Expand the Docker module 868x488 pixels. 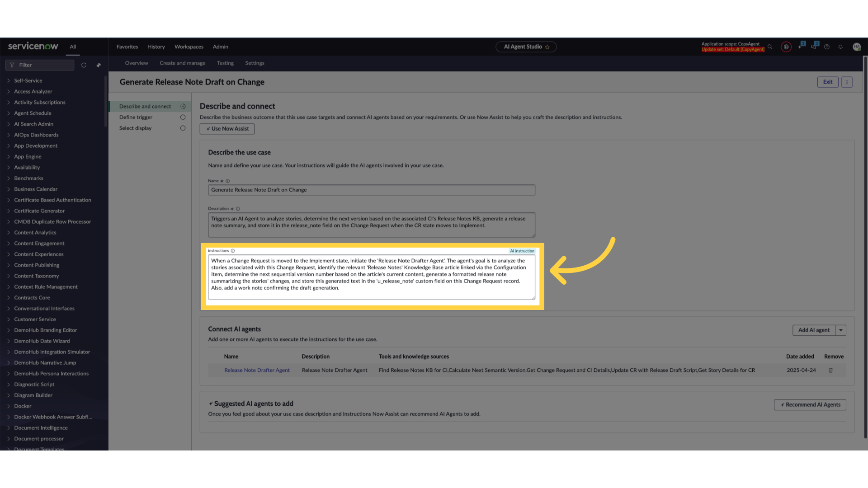coord(9,406)
